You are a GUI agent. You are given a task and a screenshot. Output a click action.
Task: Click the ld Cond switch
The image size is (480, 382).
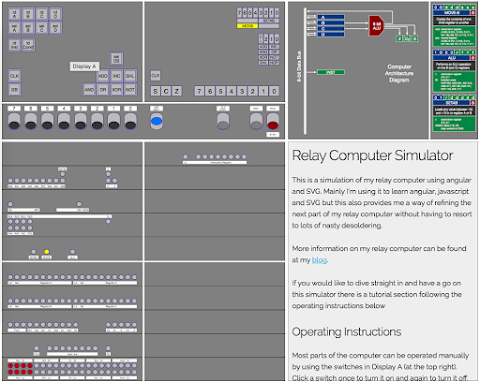click(28, 45)
